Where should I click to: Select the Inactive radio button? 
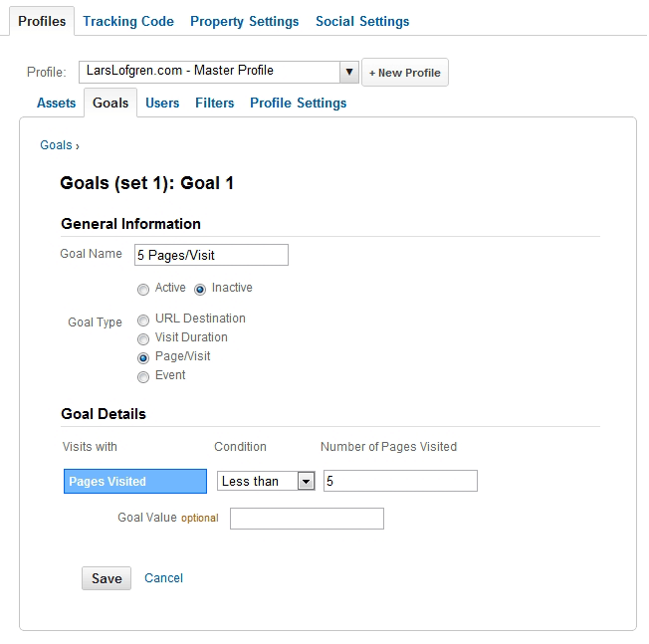[x=200, y=290]
